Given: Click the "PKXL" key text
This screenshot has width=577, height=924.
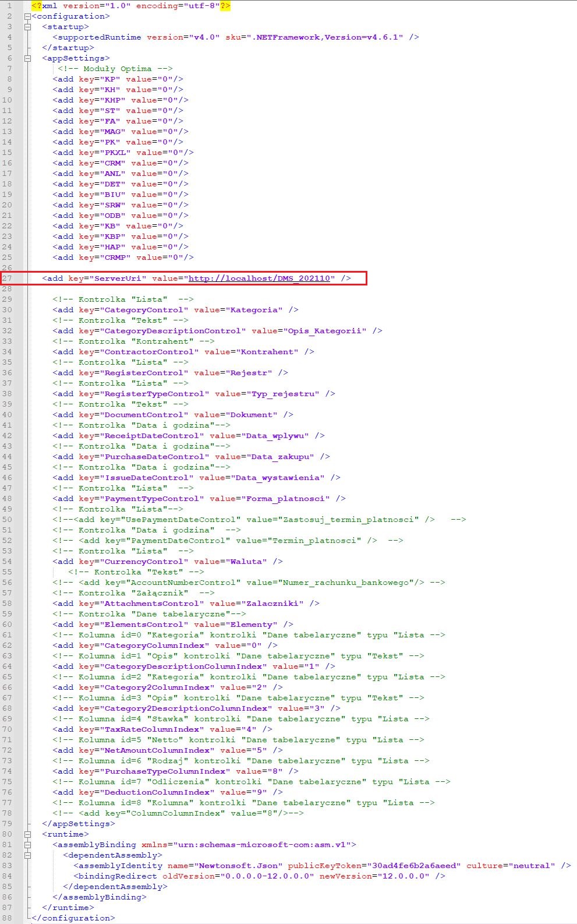Looking at the screenshot, I should [x=116, y=153].
